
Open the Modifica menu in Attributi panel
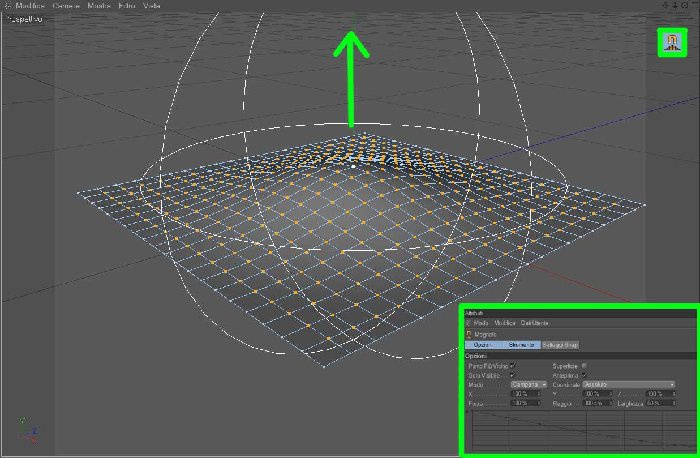pos(505,323)
